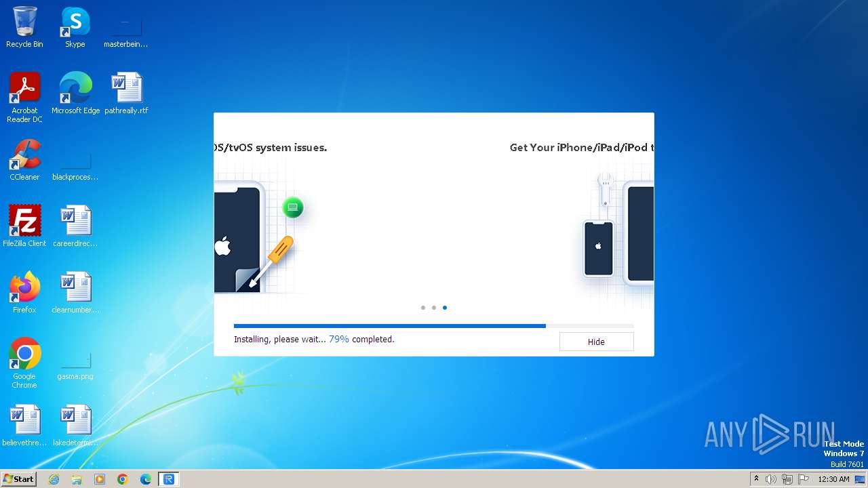Click the orange screwdriver illustration
This screenshot has width=868, height=488.
(x=271, y=262)
